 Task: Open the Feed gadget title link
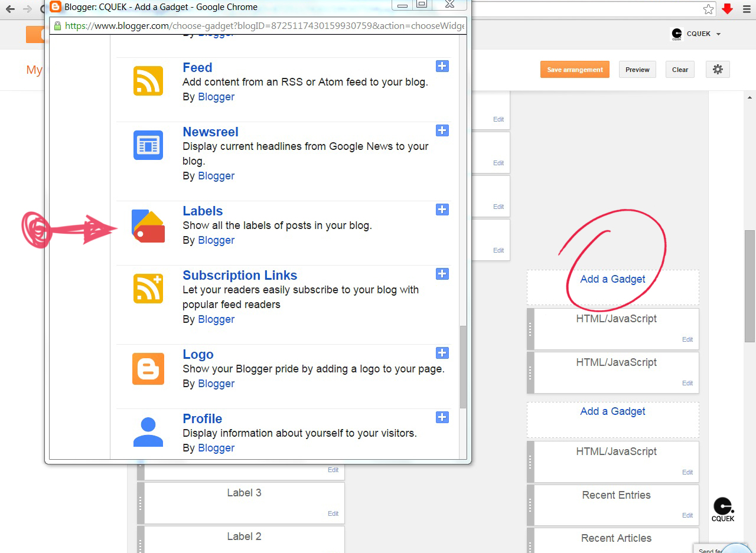tap(197, 68)
